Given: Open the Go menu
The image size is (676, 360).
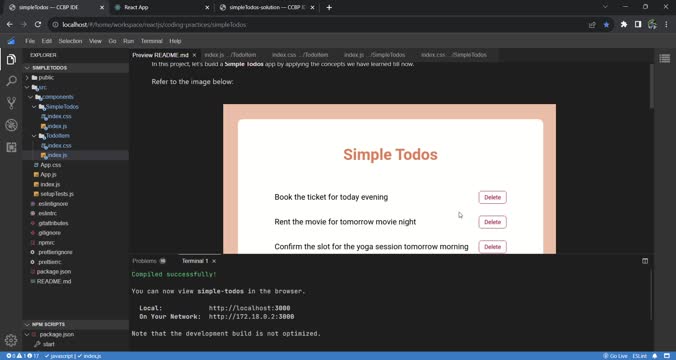Looking at the screenshot, I should pyautogui.click(x=112, y=41).
